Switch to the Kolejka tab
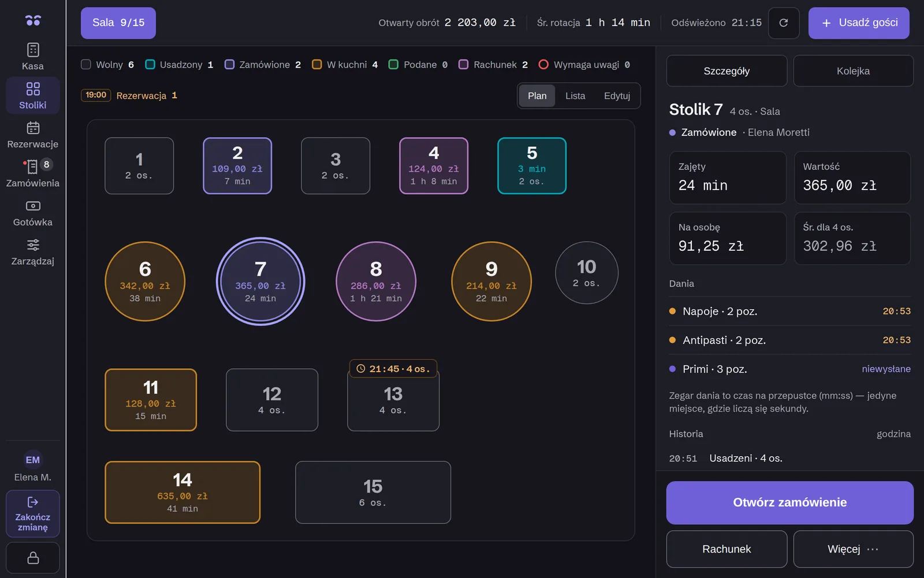Screen dimensions: 924x578 tap(853, 71)
